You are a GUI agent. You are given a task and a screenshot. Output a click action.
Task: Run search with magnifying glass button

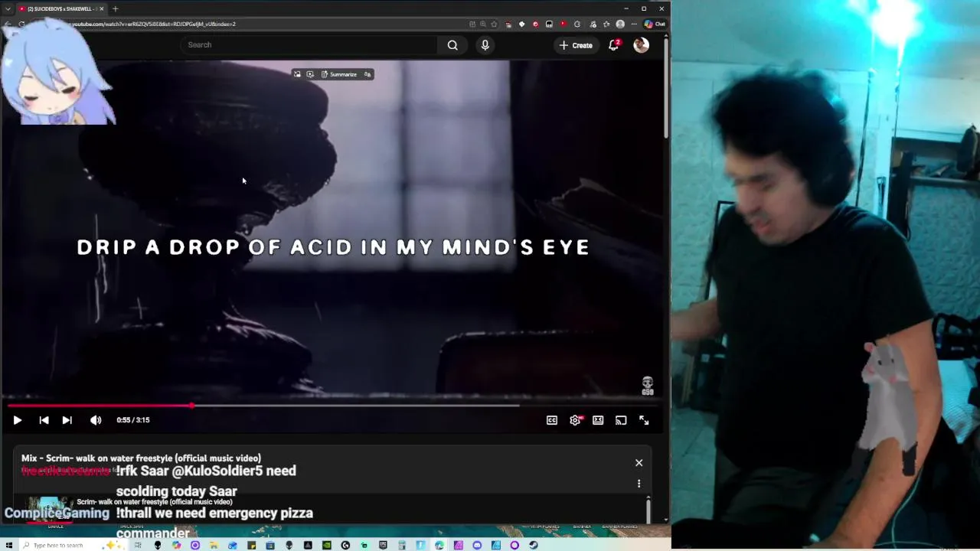pyautogui.click(x=452, y=45)
